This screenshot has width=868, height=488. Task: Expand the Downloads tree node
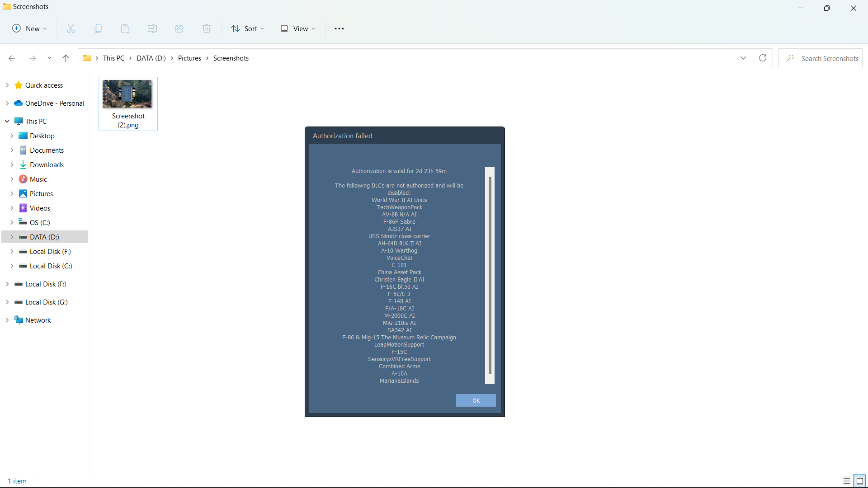(12, 164)
